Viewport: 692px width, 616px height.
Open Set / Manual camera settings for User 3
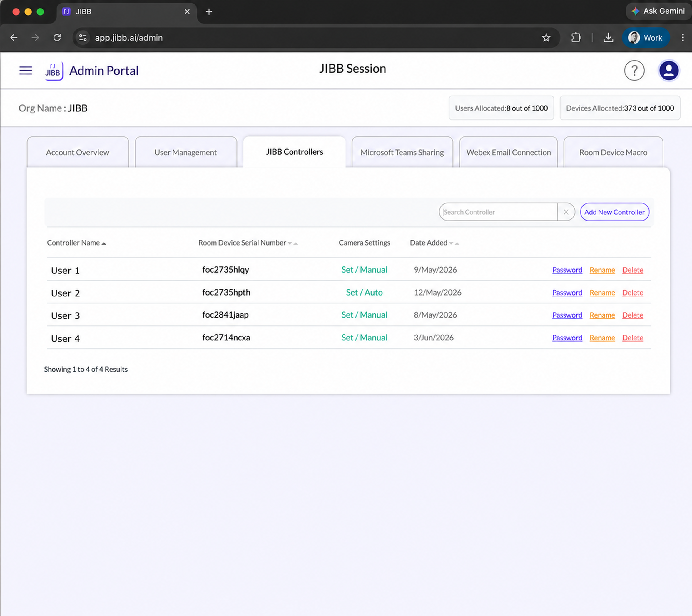click(x=364, y=315)
